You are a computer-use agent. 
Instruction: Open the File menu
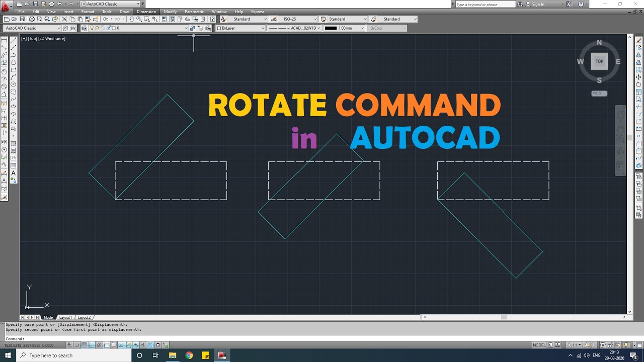point(22,12)
